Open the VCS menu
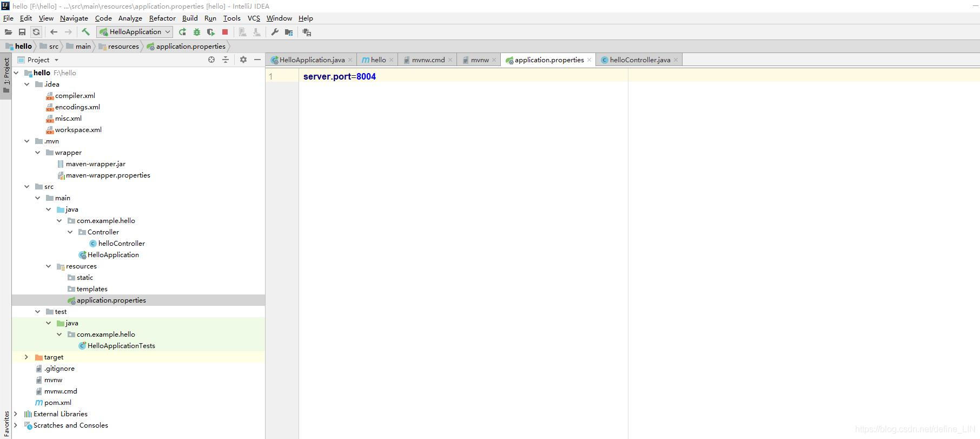980x439 pixels. pyautogui.click(x=254, y=18)
